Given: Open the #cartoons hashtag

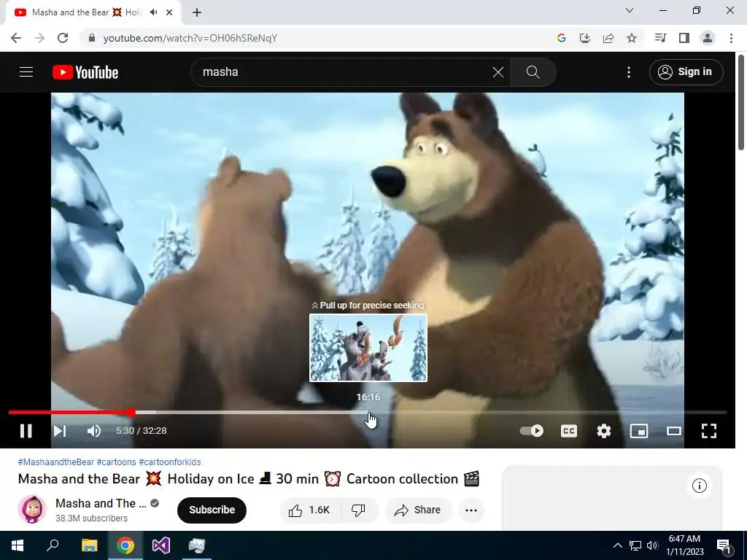Looking at the screenshot, I should (x=116, y=462).
